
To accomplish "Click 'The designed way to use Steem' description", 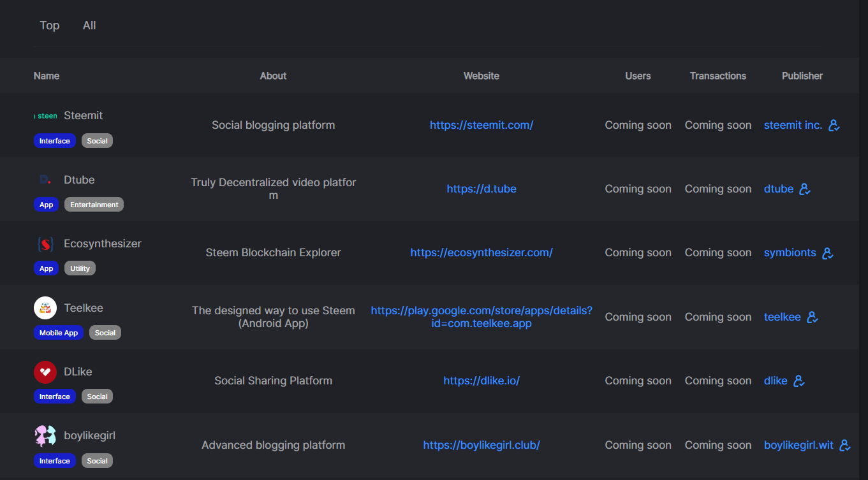I will [274, 317].
